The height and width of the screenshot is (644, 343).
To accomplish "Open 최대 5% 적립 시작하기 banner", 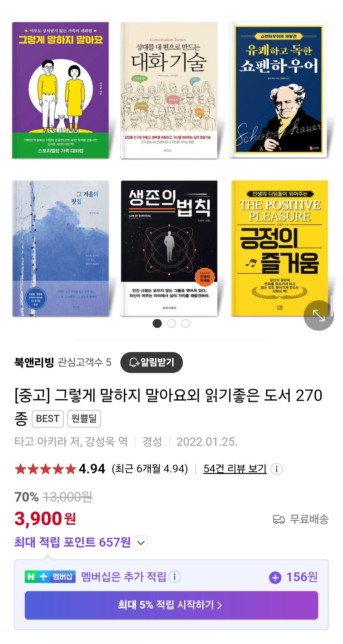I will click(x=171, y=605).
